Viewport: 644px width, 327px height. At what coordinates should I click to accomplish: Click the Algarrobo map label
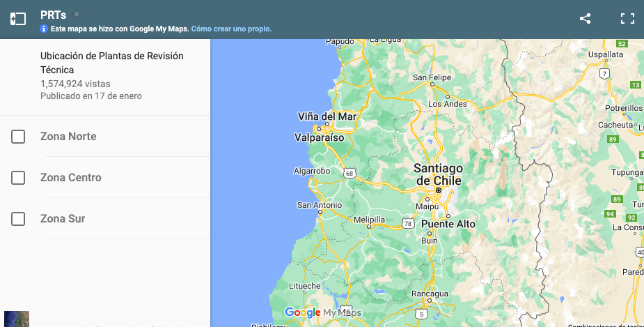tap(312, 171)
